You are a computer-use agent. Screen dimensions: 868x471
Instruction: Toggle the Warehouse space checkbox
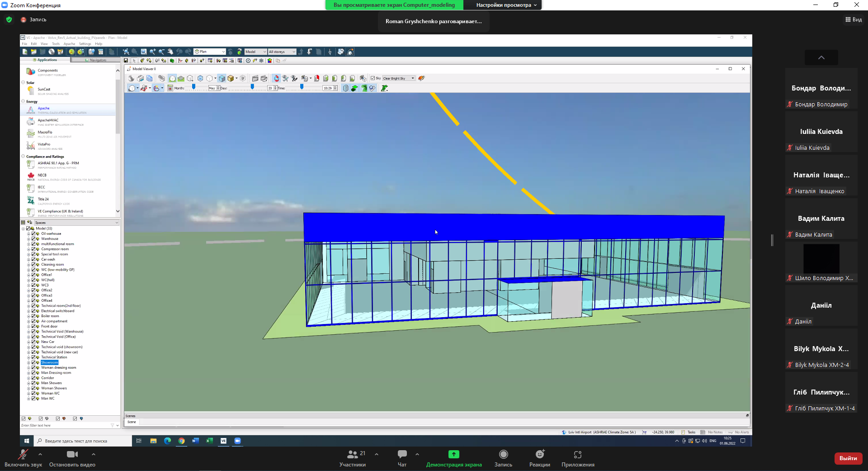click(33, 238)
